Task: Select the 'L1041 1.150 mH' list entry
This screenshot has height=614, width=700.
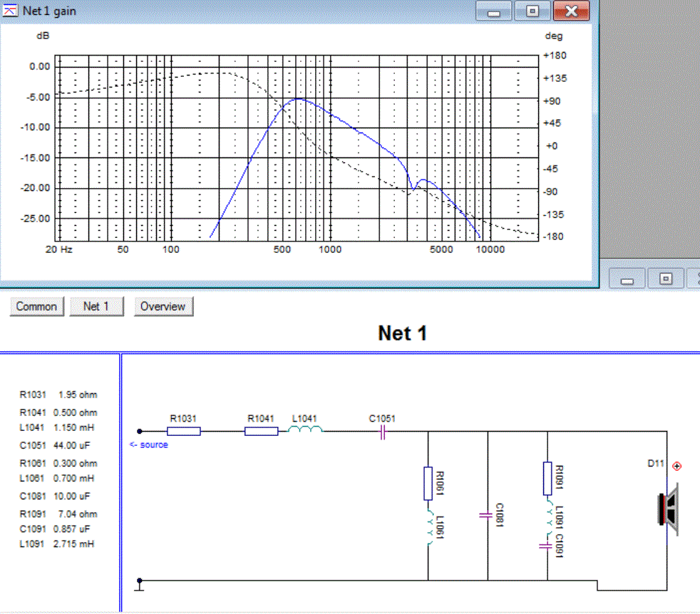Action: click(57, 427)
